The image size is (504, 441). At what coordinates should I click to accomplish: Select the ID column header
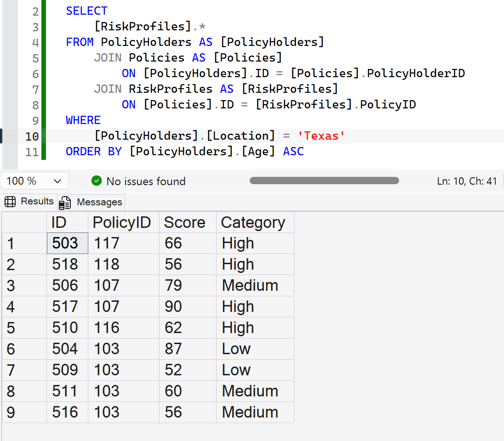[67, 222]
